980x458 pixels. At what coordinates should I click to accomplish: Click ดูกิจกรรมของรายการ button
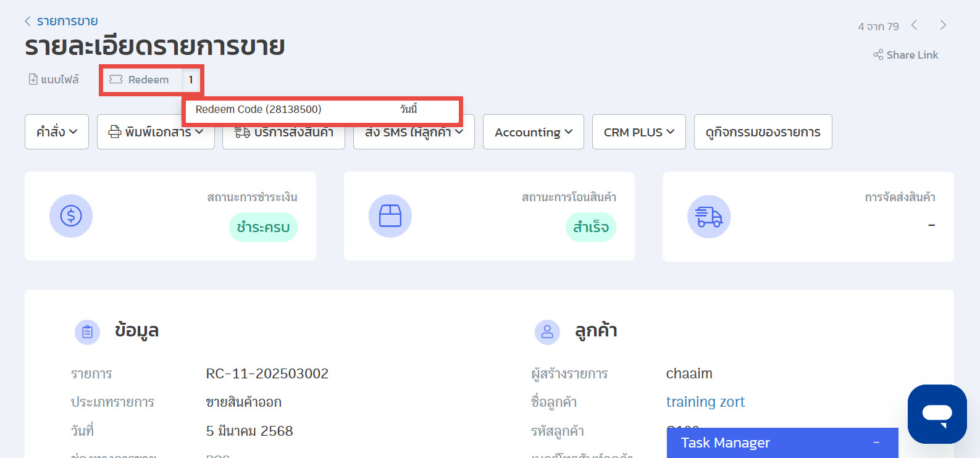(x=763, y=132)
